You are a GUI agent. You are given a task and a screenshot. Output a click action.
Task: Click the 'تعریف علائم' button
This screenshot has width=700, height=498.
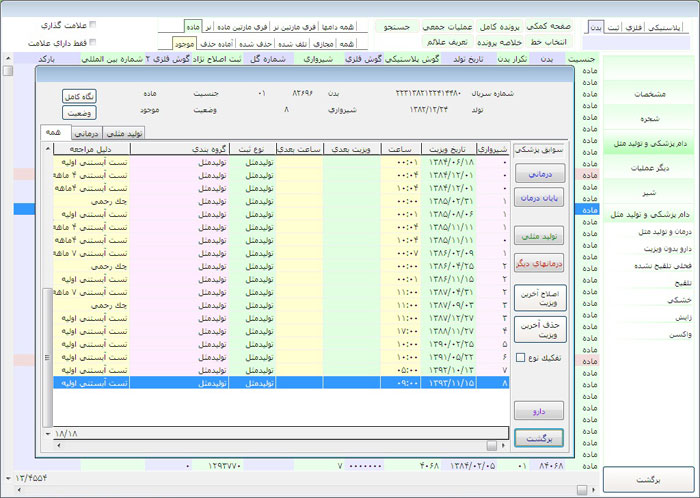[447, 42]
